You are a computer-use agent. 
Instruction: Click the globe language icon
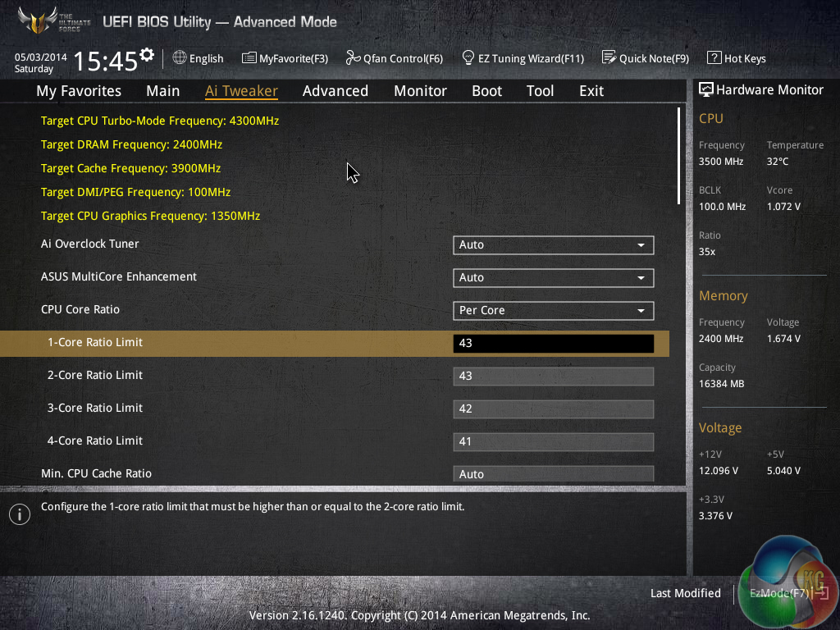tap(180, 57)
